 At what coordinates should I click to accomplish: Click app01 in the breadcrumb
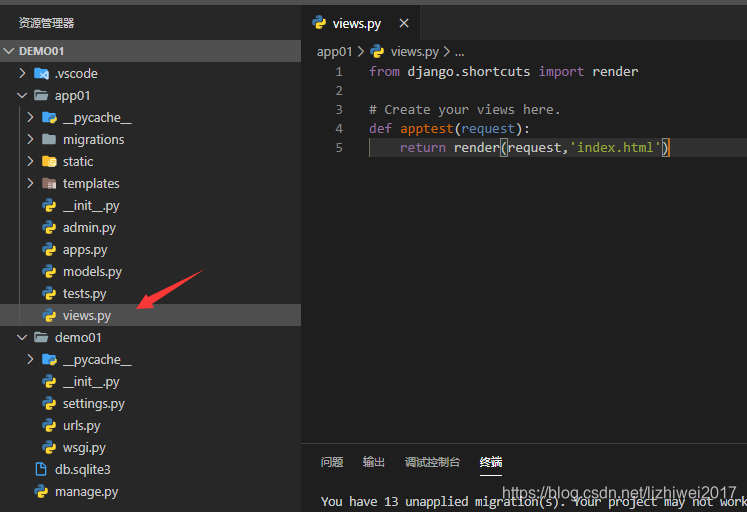point(334,51)
